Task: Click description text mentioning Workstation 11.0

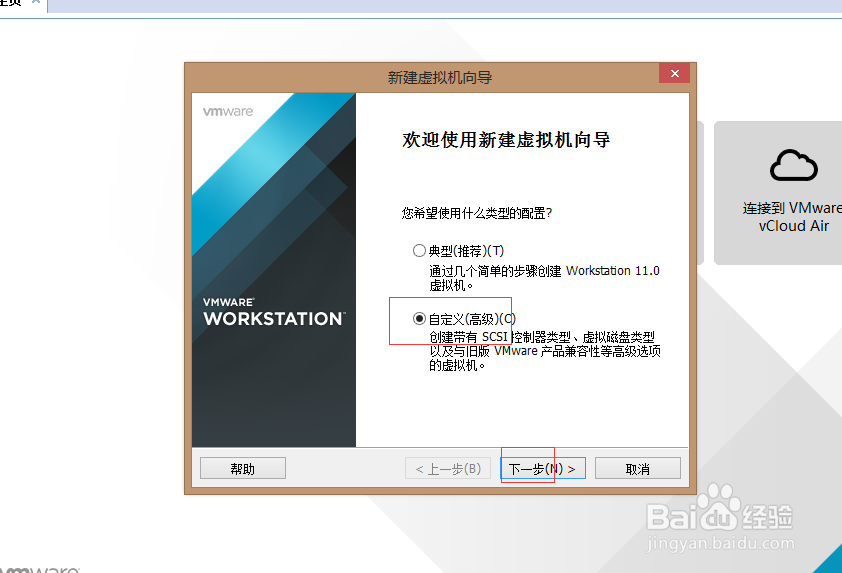Action: [544, 278]
